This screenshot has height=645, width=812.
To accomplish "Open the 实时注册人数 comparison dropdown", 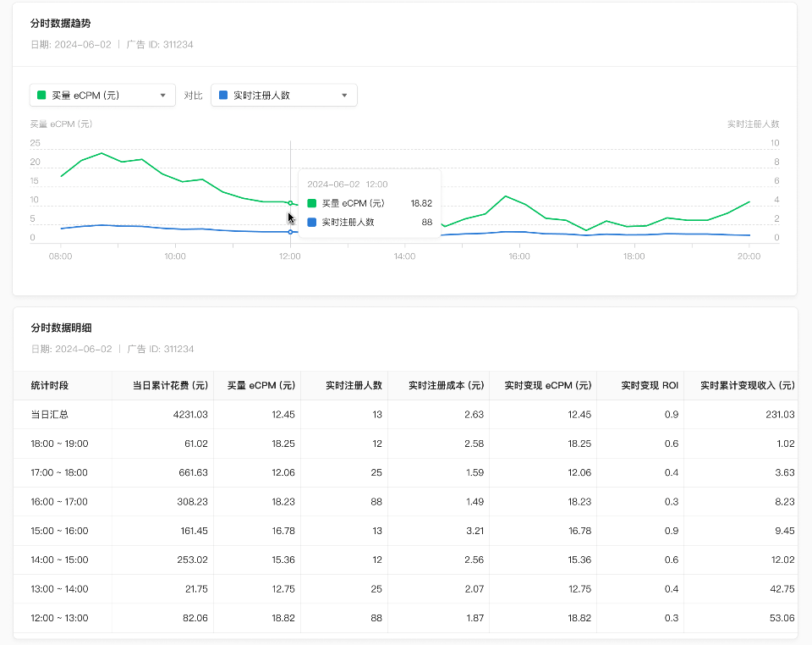I will pos(284,96).
